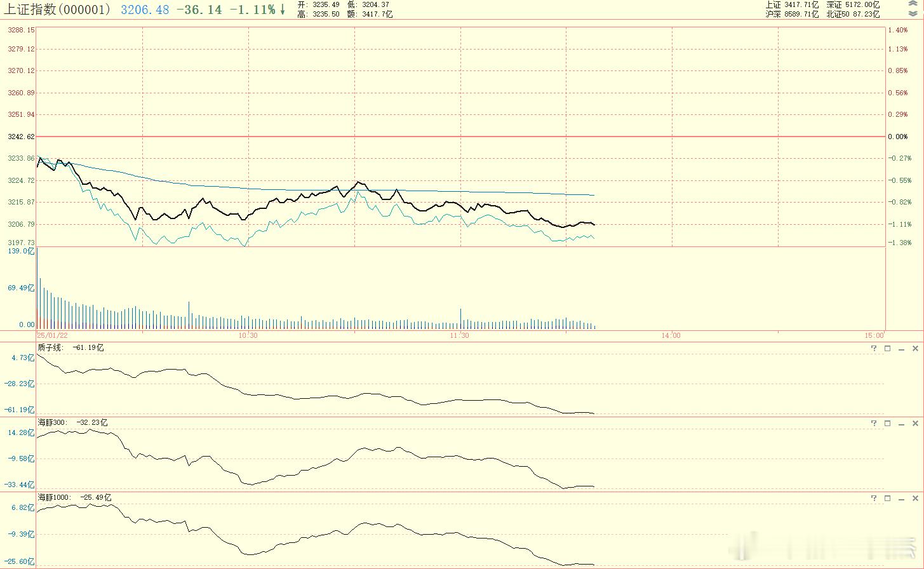Click the 3224.72 price axis label
Viewport: 924px width, 569px height.
[x=22, y=180]
